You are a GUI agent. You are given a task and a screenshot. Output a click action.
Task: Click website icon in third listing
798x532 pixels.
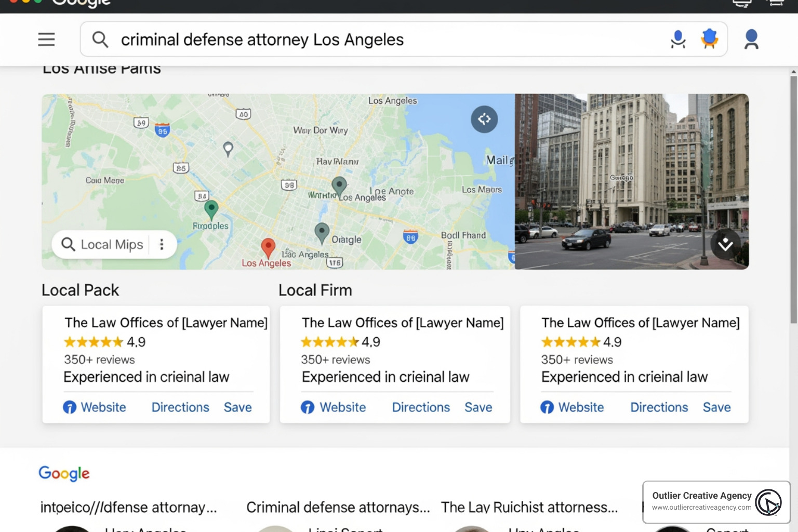(x=547, y=407)
